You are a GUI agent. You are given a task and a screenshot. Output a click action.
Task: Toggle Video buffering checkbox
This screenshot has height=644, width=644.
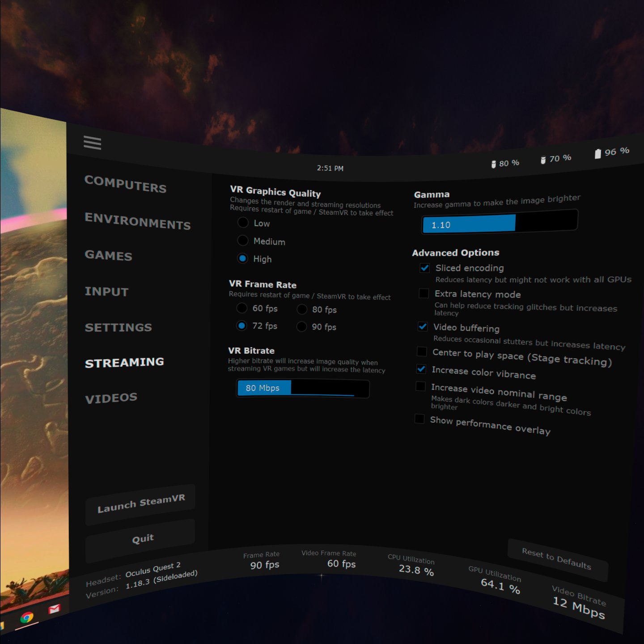pos(422,326)
